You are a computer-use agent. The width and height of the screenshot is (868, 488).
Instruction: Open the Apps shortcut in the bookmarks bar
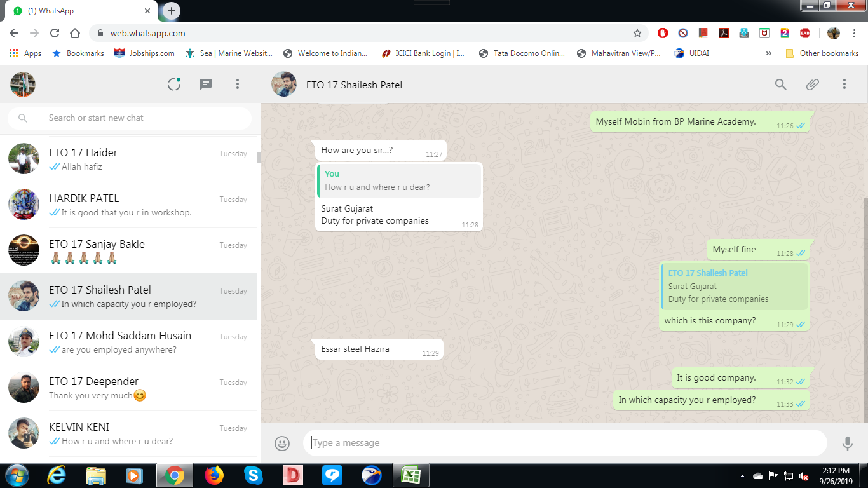click(x=25, y=53)
